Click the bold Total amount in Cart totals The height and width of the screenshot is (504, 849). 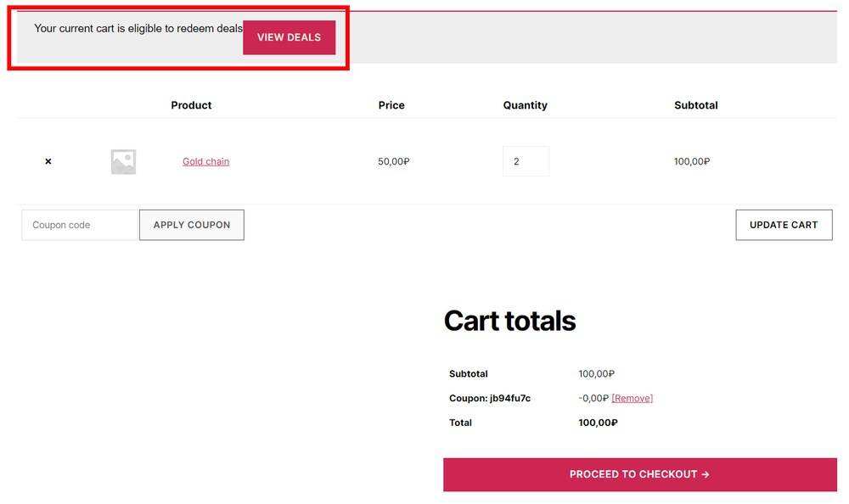pos(598,423)
